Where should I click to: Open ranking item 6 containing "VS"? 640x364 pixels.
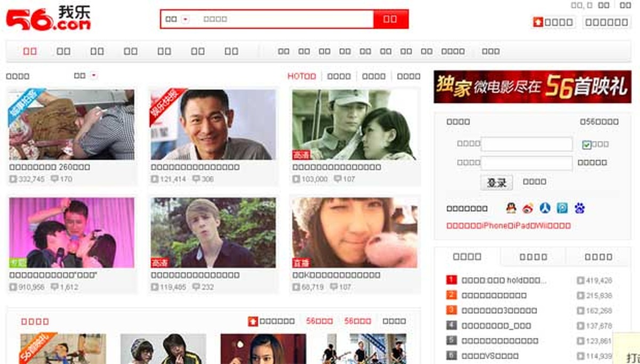coord(490,355)
